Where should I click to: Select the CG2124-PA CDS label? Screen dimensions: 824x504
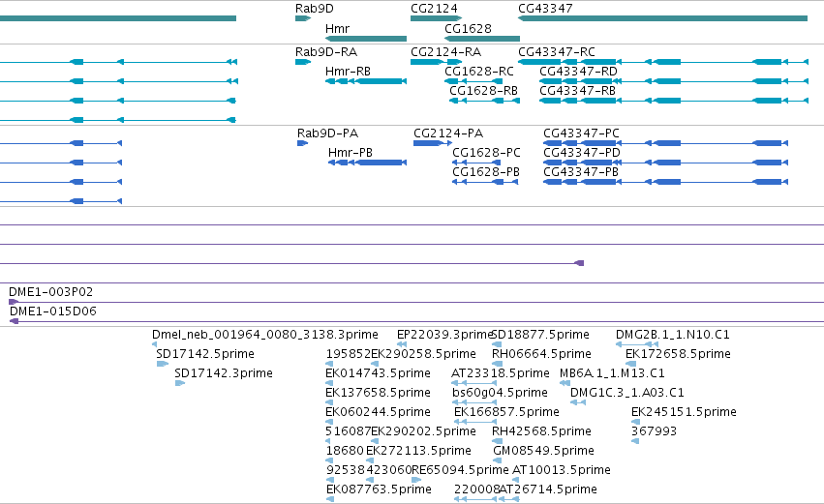447,133
